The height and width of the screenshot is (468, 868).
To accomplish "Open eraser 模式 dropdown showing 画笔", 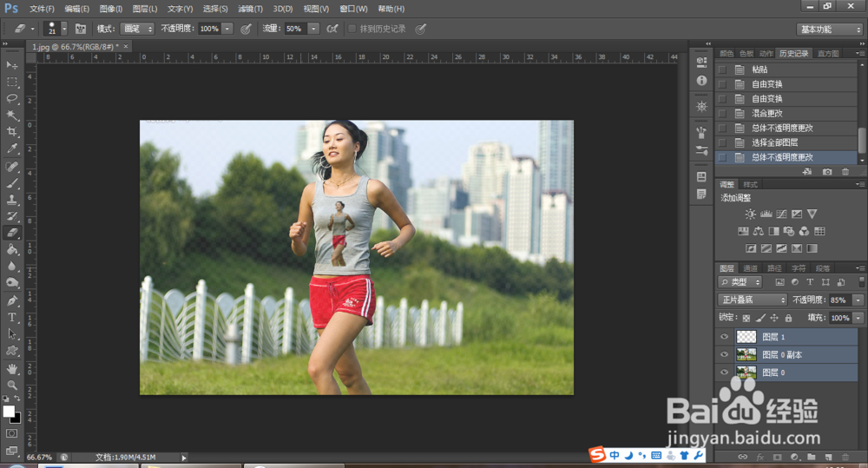I will click(137, 29).
